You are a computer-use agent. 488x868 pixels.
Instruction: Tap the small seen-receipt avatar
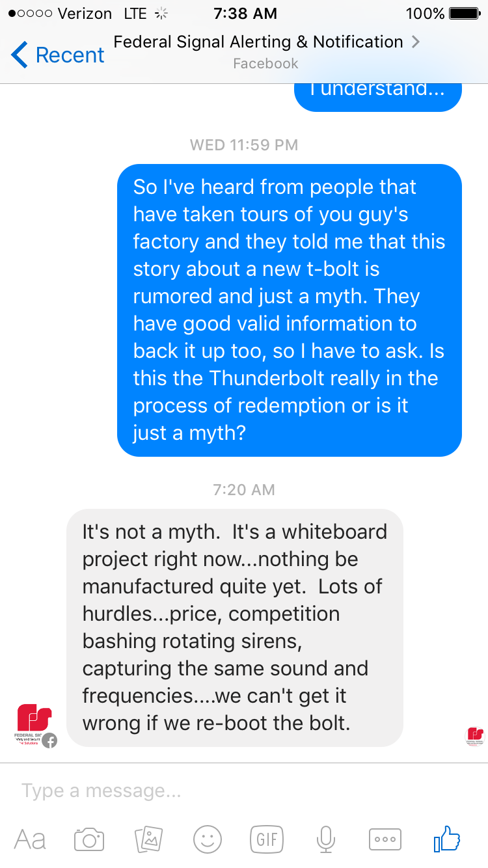(475, 736)
